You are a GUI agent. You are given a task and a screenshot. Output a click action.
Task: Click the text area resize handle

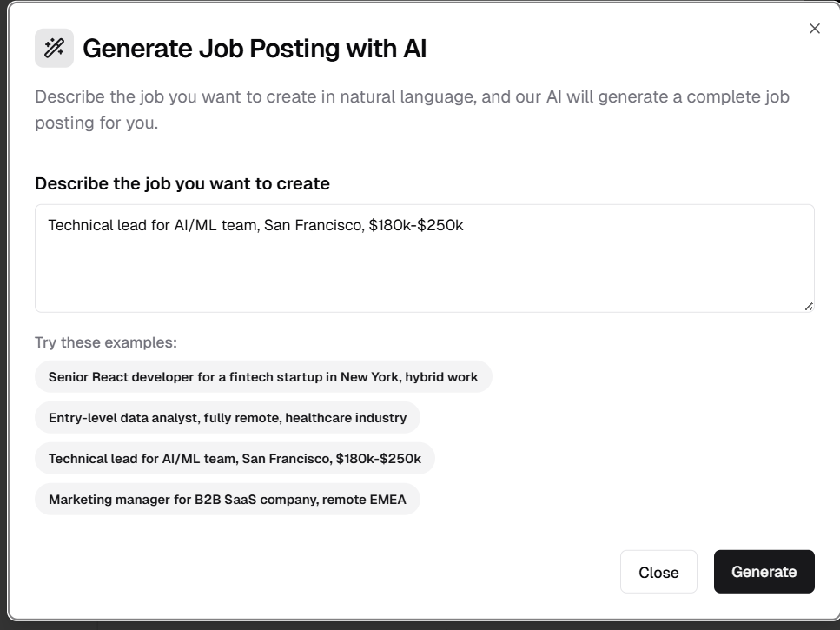809,306
